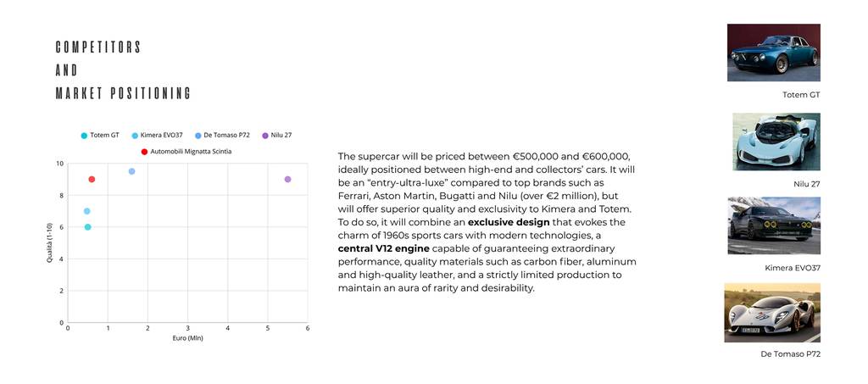Select the teal data point at quality 6
Image resolution: width=868 pixels, height=384 pixels.
[x=87, y=227]
